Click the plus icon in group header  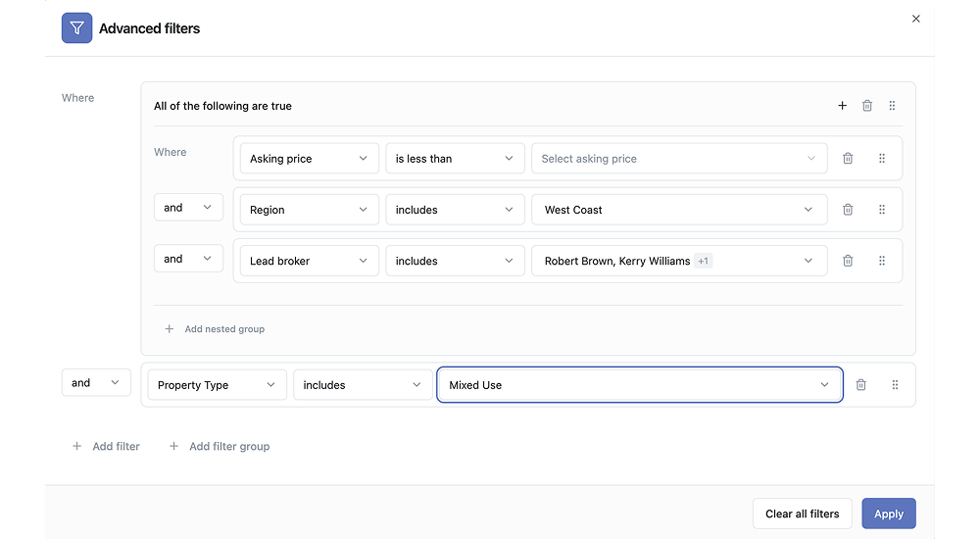point(842,106)
